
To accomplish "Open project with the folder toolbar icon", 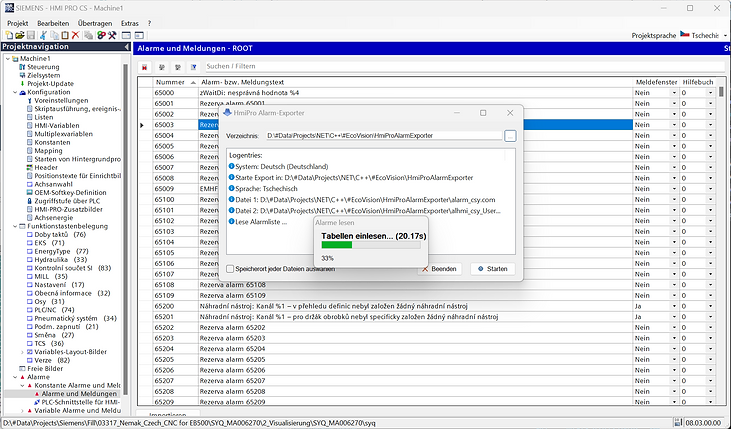I will (x=20, y=35).
